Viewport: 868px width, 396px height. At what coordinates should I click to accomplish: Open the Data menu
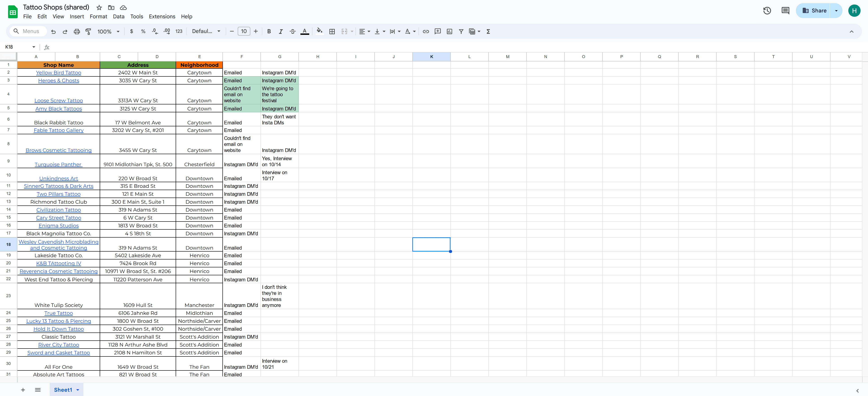click(118, 16)
